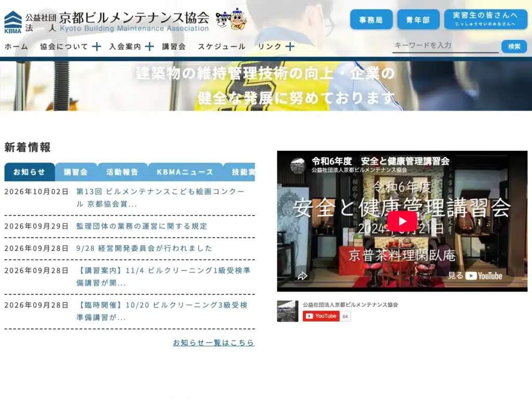Open 10/20 ビルクリーニング3級受検準備講習 news
Viewport: 532px width, 399px height.
(x=162, y=311)
